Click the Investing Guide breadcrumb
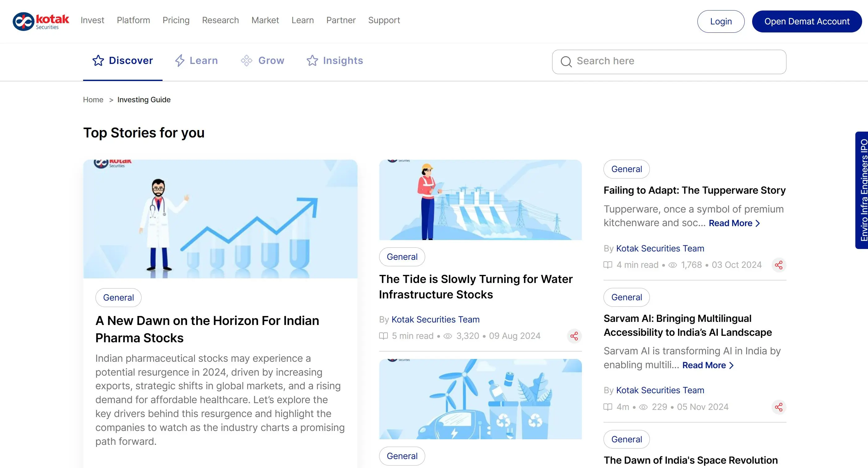This screenshot has width=868, height=468. tap(144, 100)
